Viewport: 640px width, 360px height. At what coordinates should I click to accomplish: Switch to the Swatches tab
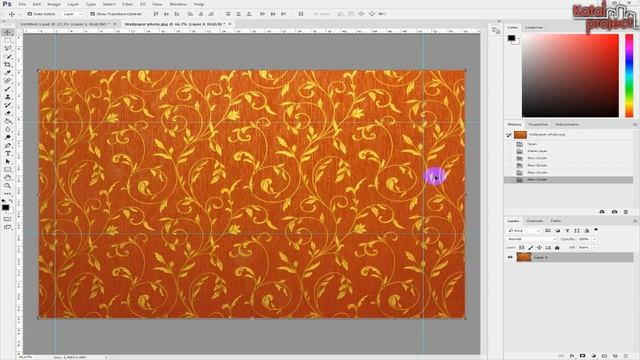tap(533, 28)
